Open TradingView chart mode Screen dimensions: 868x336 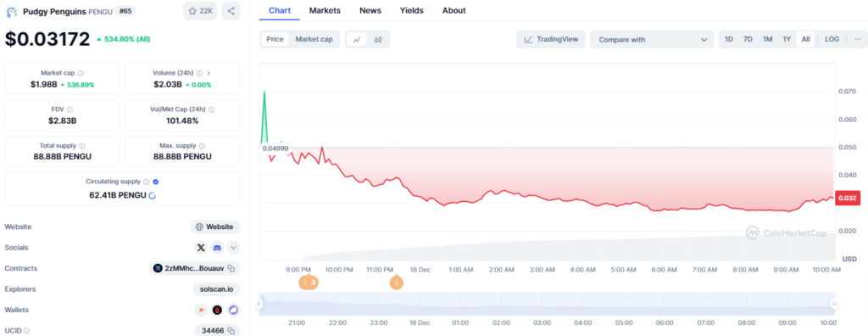[x=551, y=39]
